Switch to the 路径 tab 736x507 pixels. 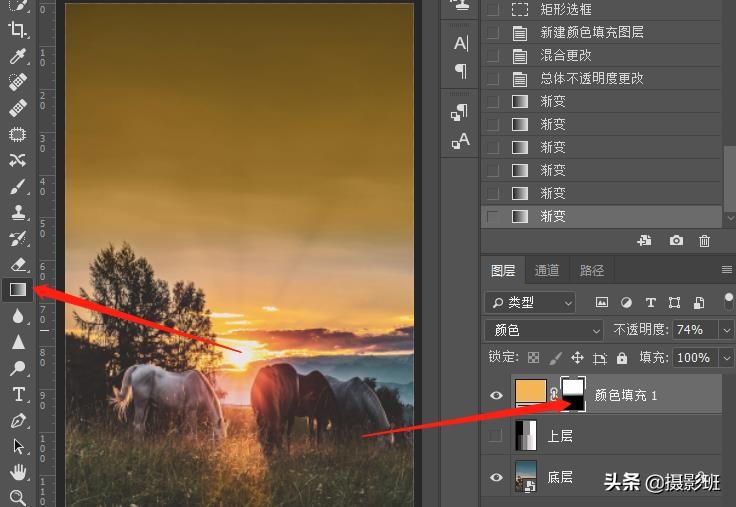tap(591, 270)
